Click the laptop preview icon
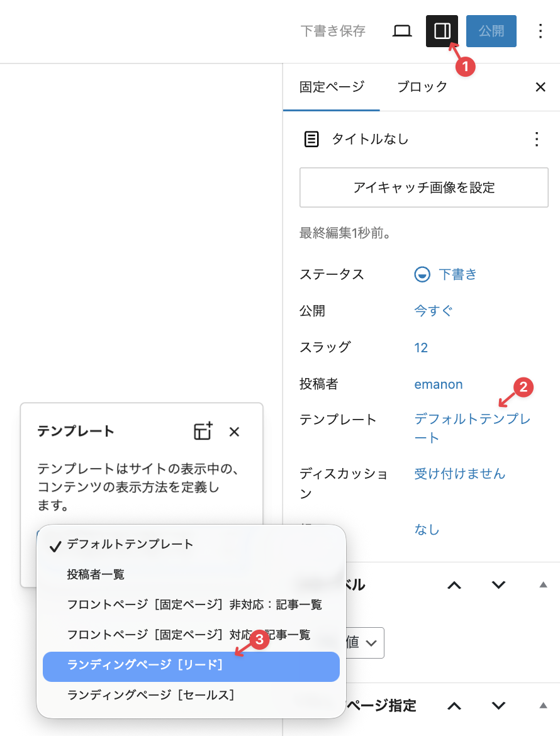560x736 pixels. [402, 31]
